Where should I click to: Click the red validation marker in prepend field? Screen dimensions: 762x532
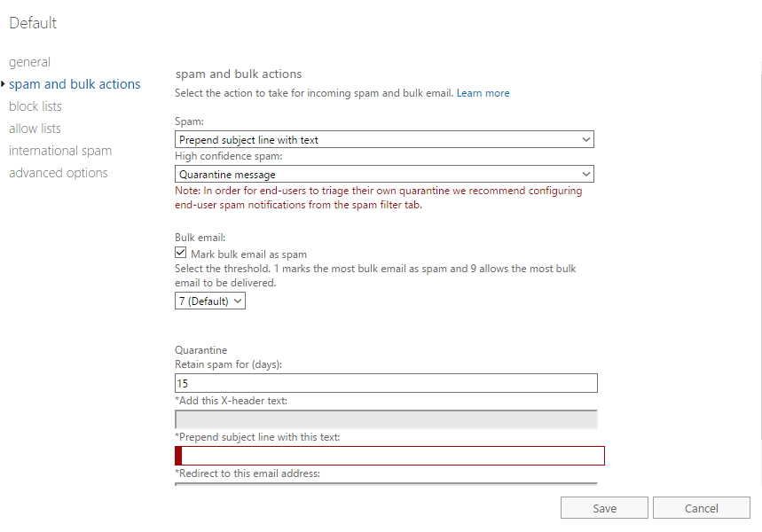178,456
